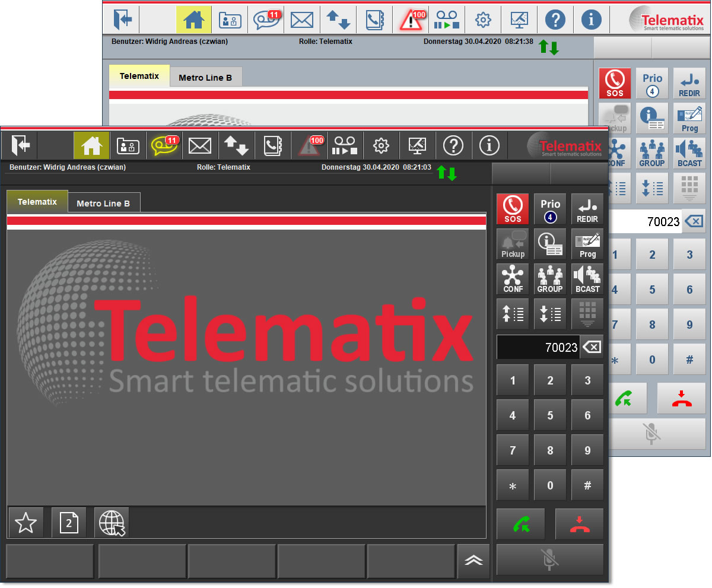Click the logout door icon in dark window
This screenshot has width=712, height=588.
20,145
